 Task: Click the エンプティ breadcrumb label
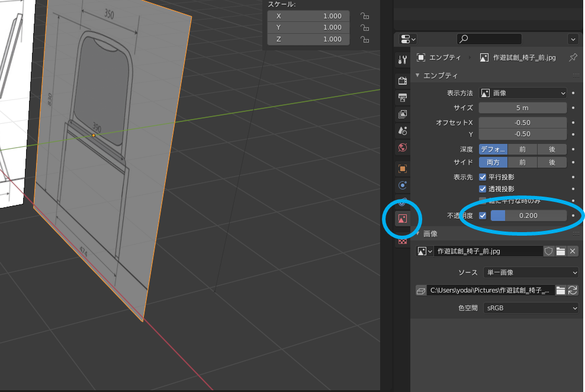445,57
